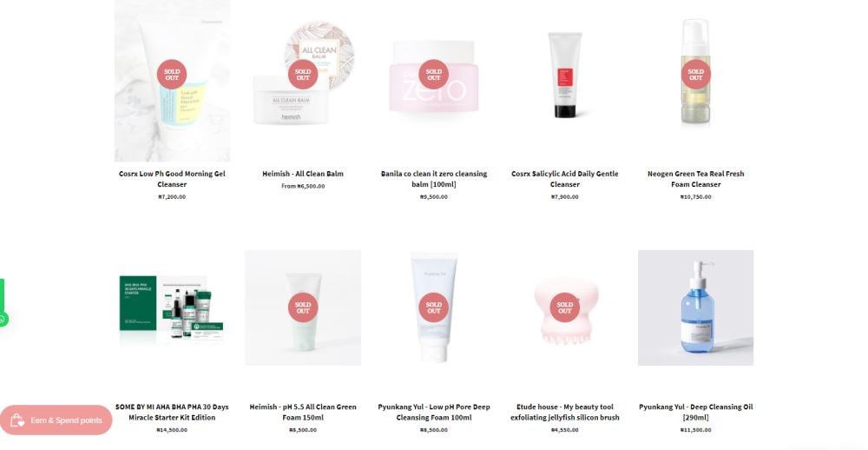Open Heimish - All Clean Balm title link
Screen dimensions: 868x450
click(x=303, y=174)
